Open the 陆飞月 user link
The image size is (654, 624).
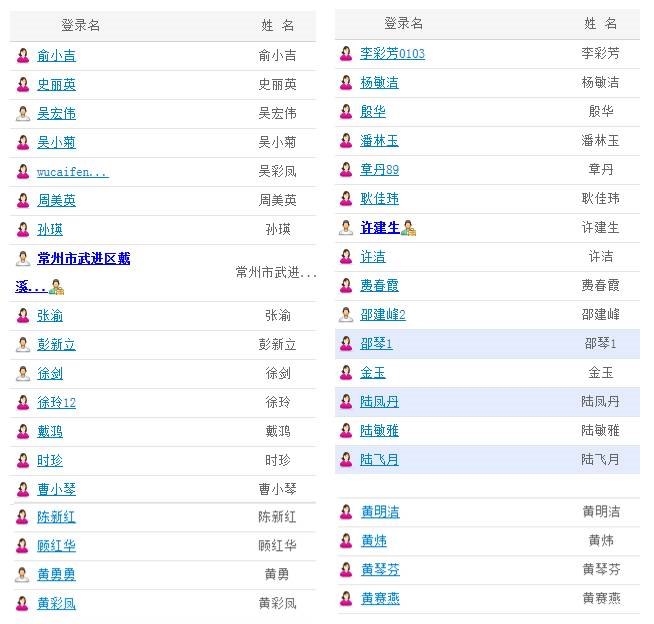379,460
